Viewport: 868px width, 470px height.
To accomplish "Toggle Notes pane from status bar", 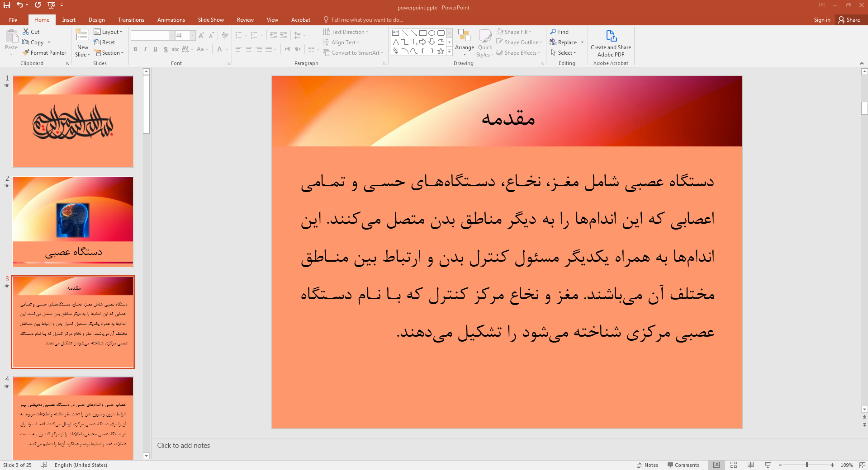I will (x=648, y=465).
